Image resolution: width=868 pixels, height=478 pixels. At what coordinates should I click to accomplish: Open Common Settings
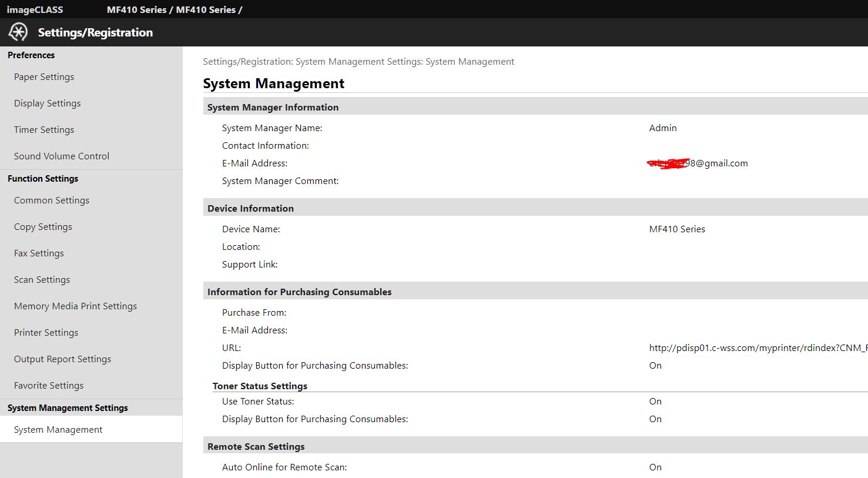[52, 200]
